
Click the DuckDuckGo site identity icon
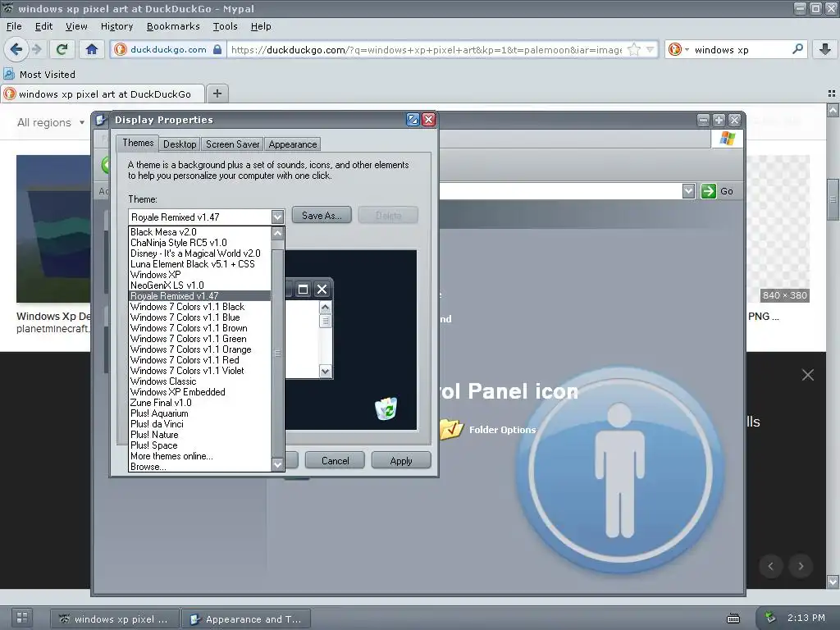coord(121,49)
